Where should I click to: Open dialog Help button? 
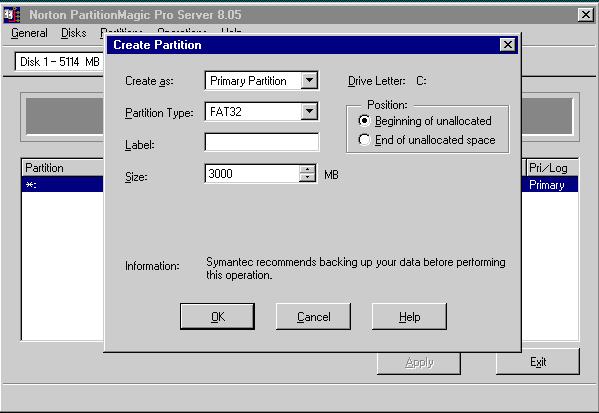click(x=409, y=316)
